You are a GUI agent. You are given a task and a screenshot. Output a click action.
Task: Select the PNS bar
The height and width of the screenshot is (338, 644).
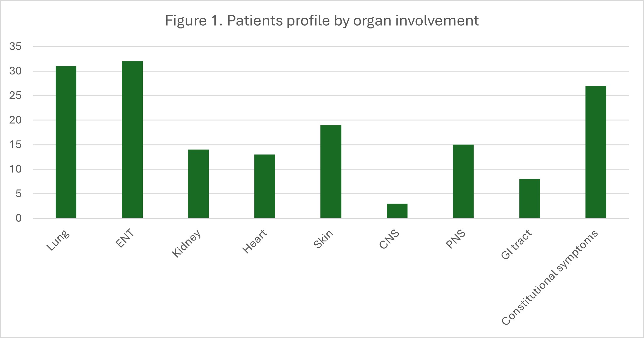click(x=463, y=181)
